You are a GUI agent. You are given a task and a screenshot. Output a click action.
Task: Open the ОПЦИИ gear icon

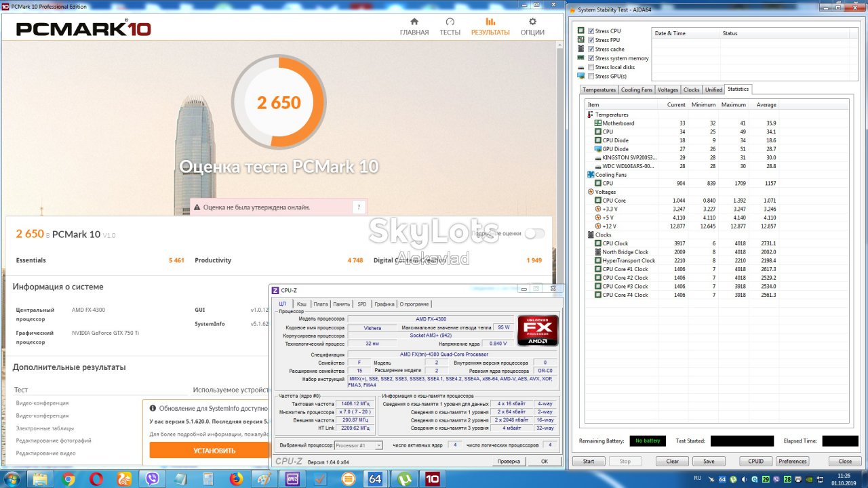pos(532,22)
